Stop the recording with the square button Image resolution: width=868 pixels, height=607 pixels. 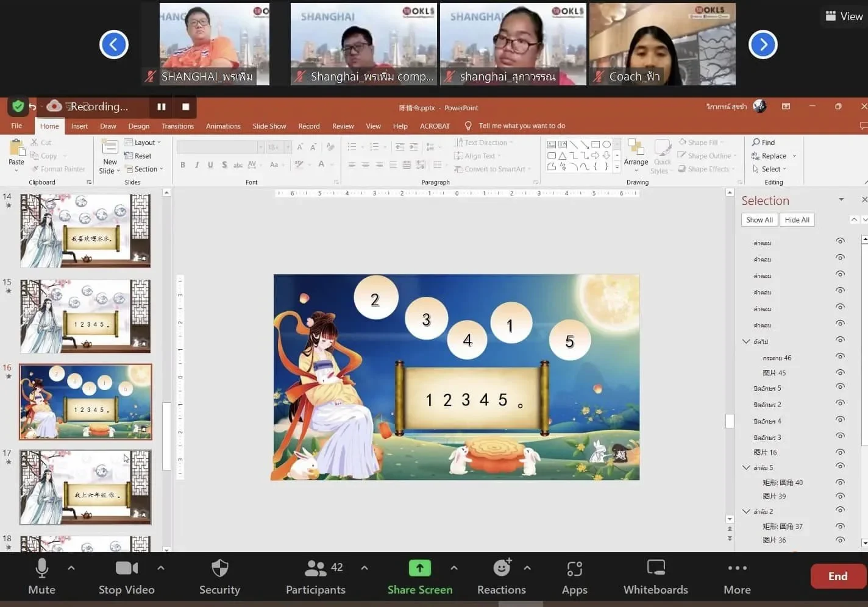(x=186, y=107)
